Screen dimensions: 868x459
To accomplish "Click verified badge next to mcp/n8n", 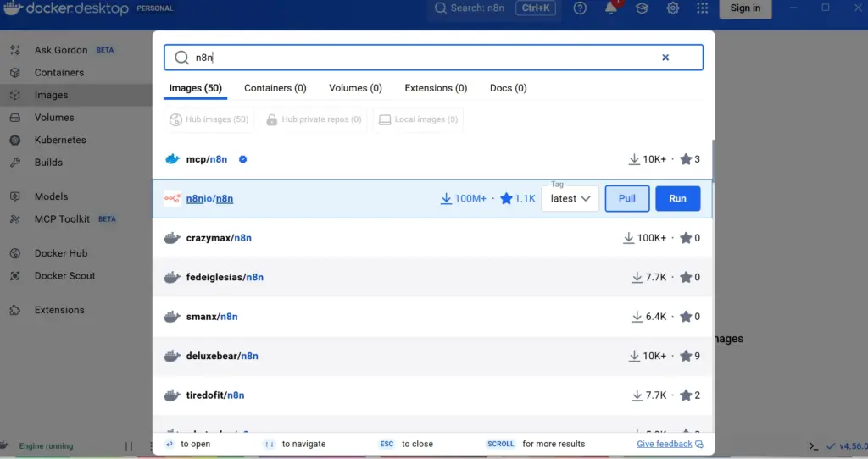I will 242,159.
